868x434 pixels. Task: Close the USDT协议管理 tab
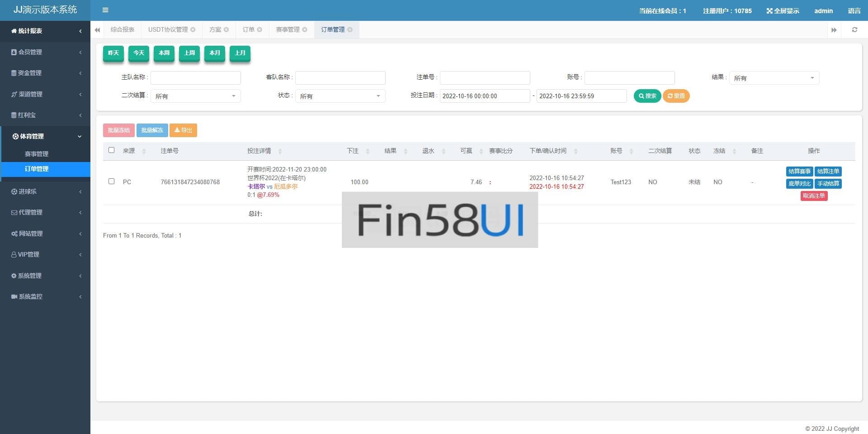point(193,30)
